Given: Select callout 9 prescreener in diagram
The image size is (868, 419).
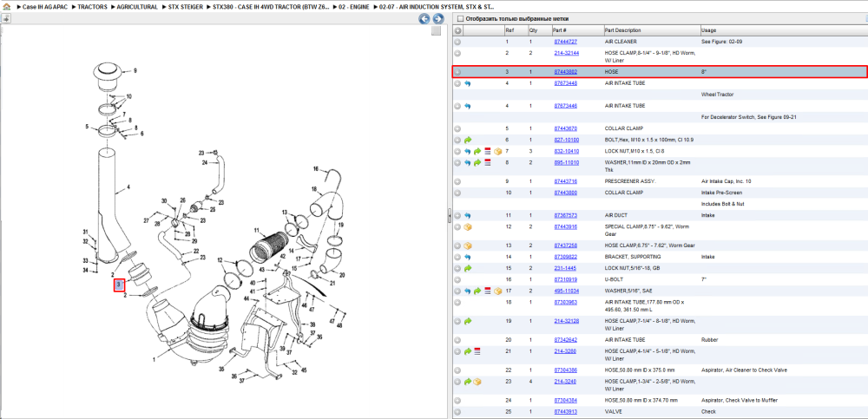Looking at the screenshot, I should pyautogui.click(x=135, y=71).
